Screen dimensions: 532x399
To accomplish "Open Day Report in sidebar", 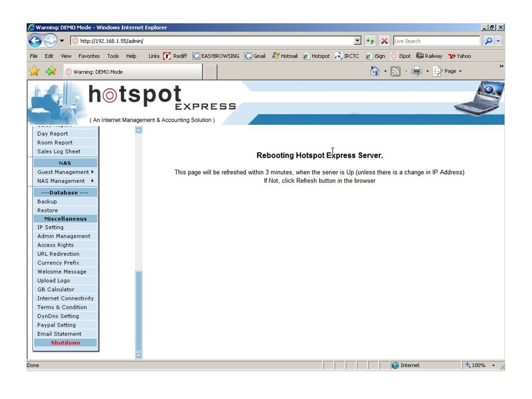I will click(65, 134).
